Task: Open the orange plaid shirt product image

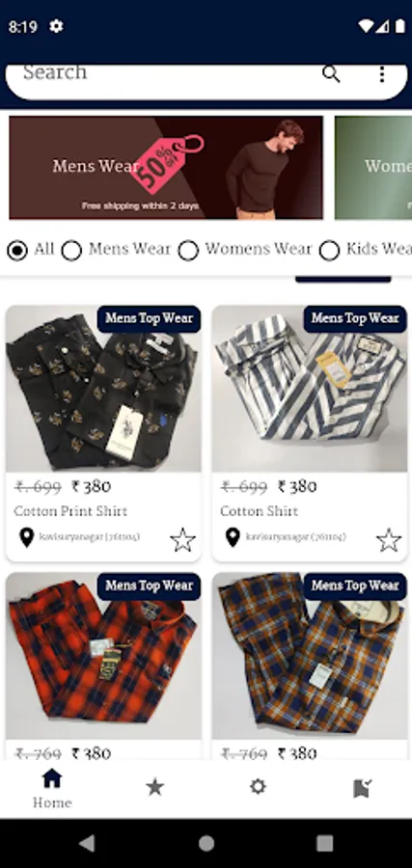Action: tap(103, 656)
